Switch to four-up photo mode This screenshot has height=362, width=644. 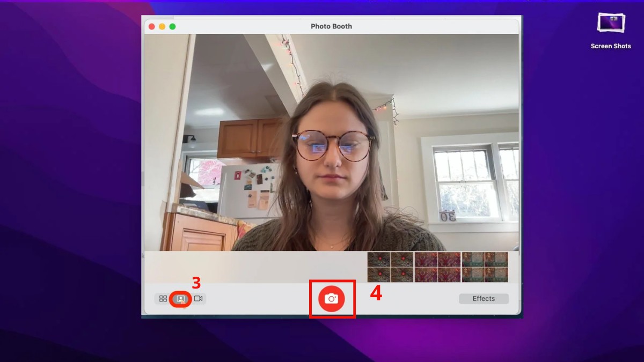pyautogui.click(x=163, y=299)
